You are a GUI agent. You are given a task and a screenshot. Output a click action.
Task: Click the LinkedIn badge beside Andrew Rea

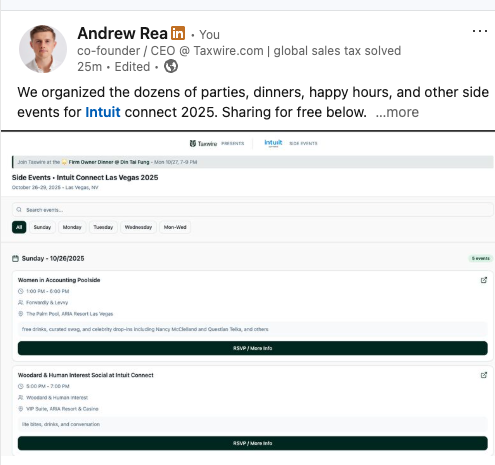click(178, 33)
